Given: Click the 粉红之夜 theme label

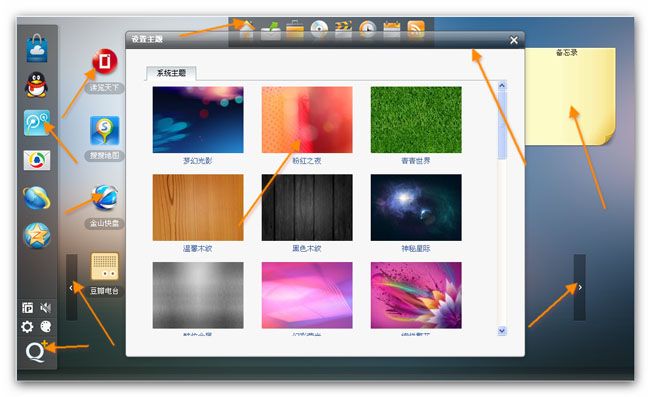Looking at the screenshot, I should (307, 161).
